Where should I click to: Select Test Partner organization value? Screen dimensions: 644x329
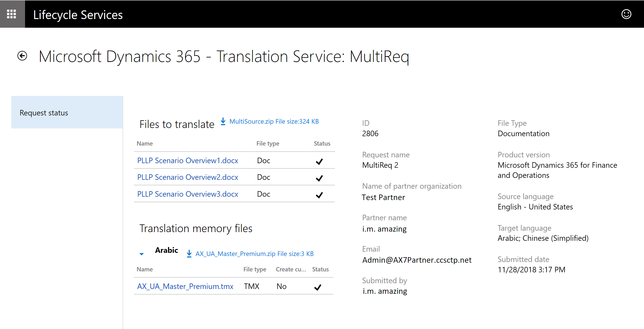tap(383, 197)
